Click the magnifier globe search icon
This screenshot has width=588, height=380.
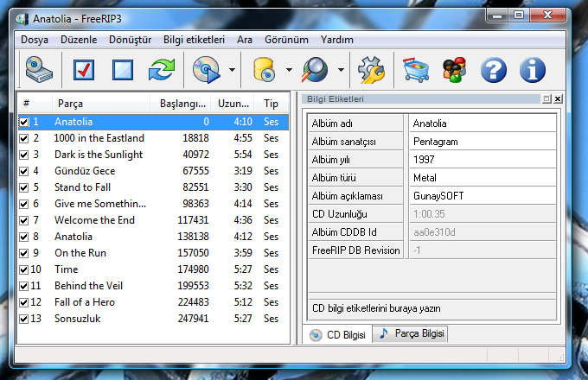click(316, 70)
